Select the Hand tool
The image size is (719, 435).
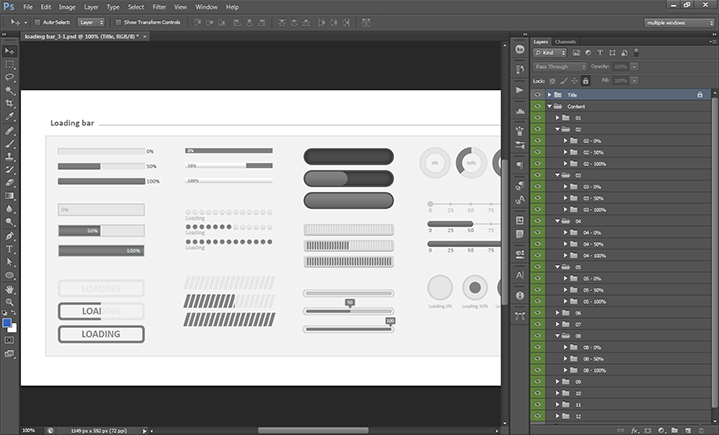10,288
